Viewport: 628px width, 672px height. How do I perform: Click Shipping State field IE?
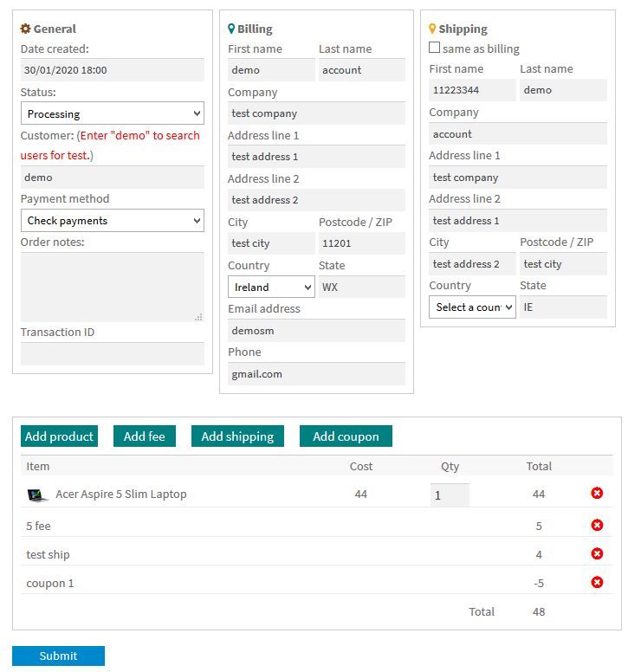[x=563, y=307]
